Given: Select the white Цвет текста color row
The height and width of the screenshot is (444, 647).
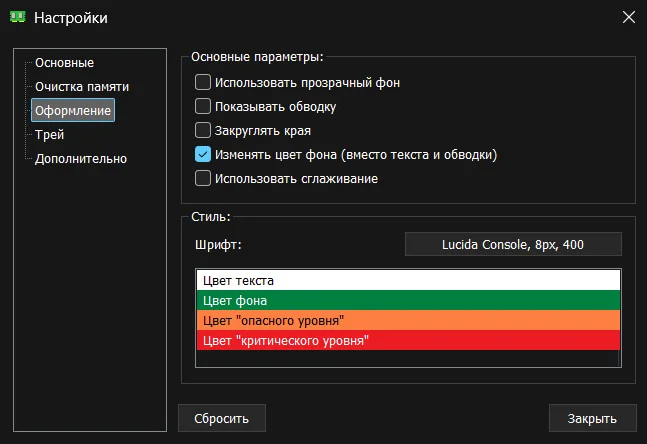Looking at the screenshot, I should [x=408, y=281].
